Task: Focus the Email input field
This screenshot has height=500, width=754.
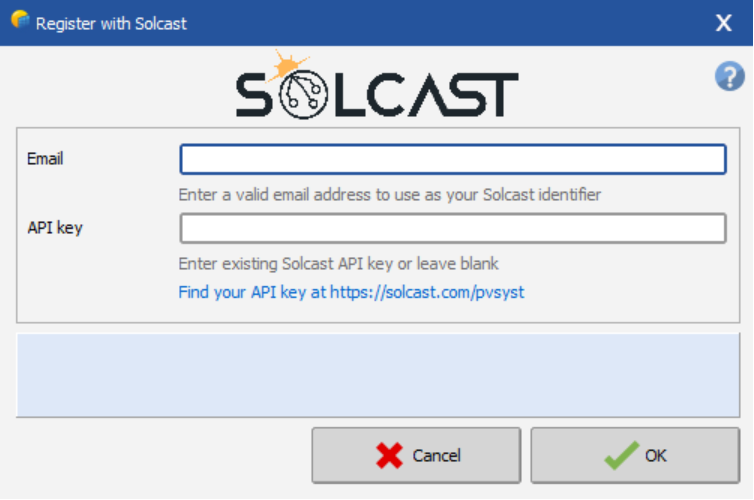Action: pos(452,159)
